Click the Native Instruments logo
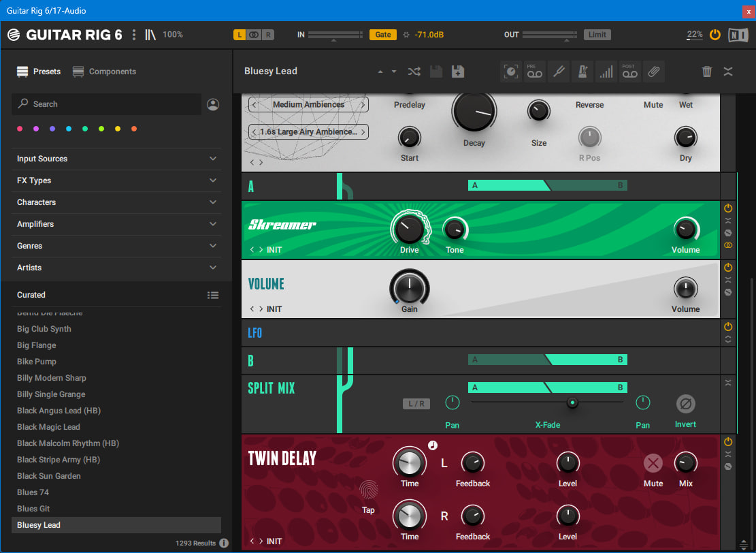This screenshot has width=756, height=553. (738, 35)
